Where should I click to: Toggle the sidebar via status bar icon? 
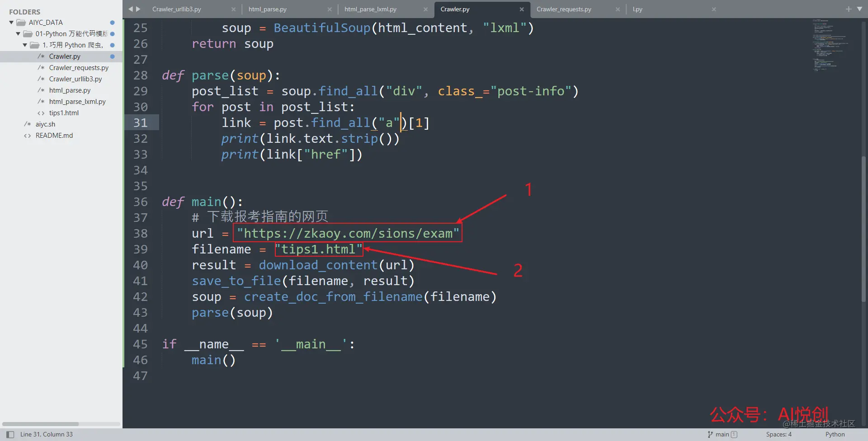pos(10,435)
